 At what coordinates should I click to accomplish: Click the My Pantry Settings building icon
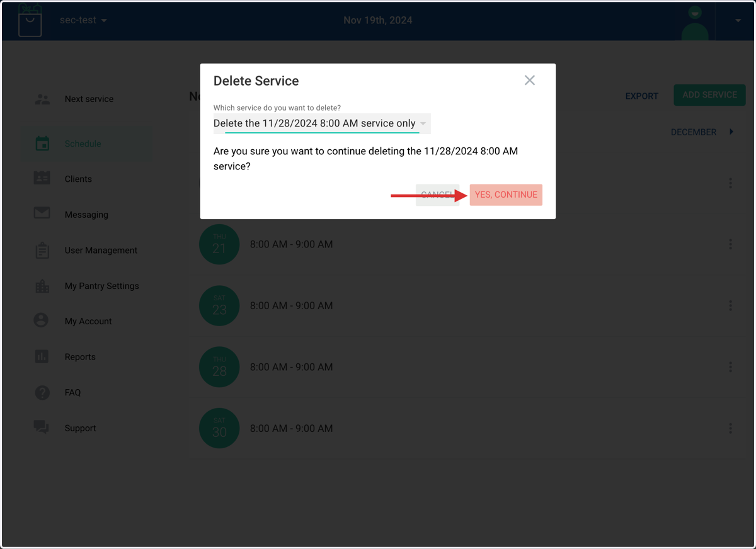pyautogui.click(x=42, y=286)
